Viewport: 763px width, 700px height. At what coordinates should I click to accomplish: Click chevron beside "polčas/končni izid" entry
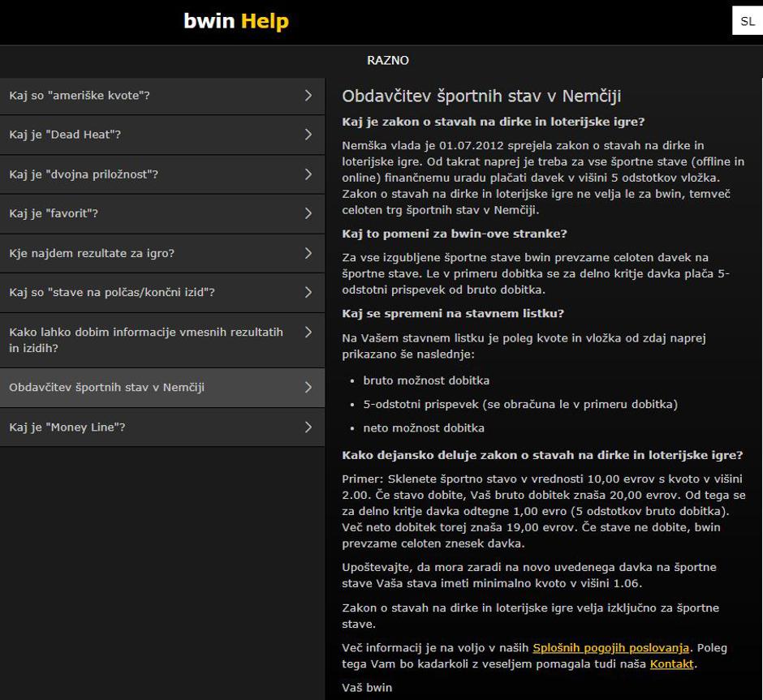308,293
